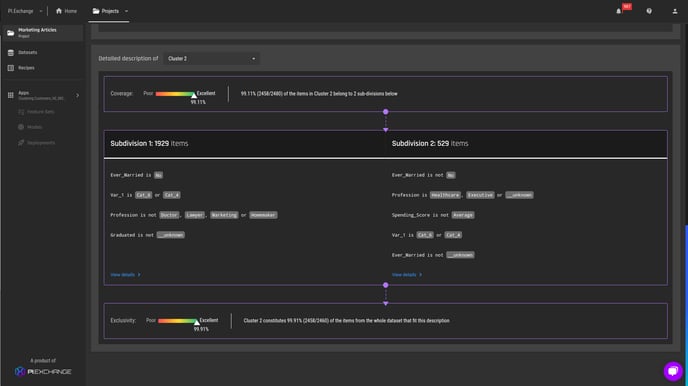
Task: Open Models in the sidebar
Action: point(35,127)
